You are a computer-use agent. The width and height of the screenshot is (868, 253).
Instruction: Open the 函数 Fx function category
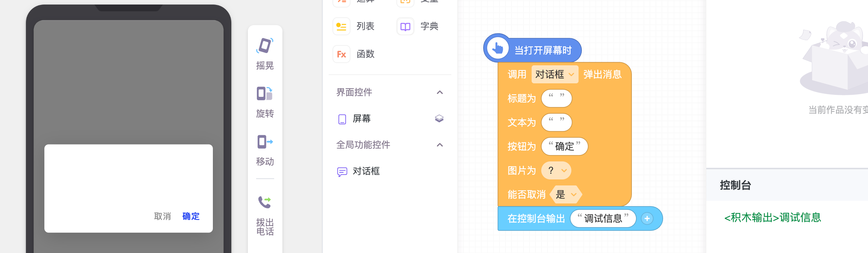tap(341, 54)
